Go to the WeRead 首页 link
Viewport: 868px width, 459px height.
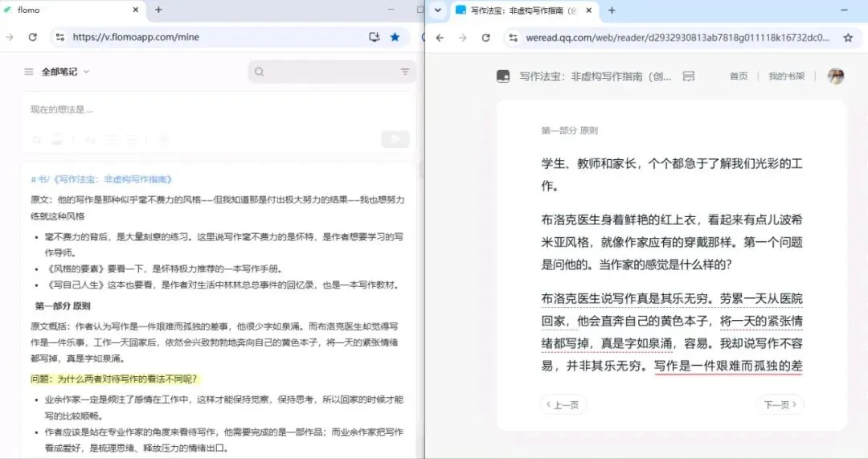point(739,76)
